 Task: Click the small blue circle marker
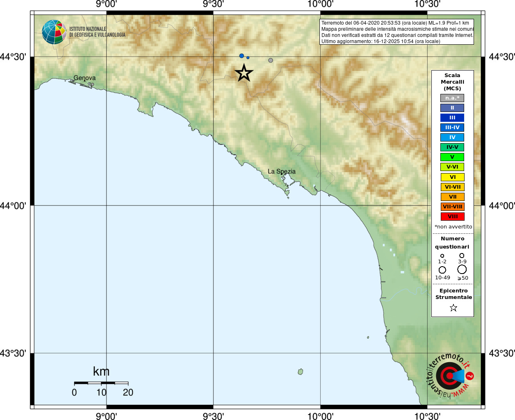(248, 58)
